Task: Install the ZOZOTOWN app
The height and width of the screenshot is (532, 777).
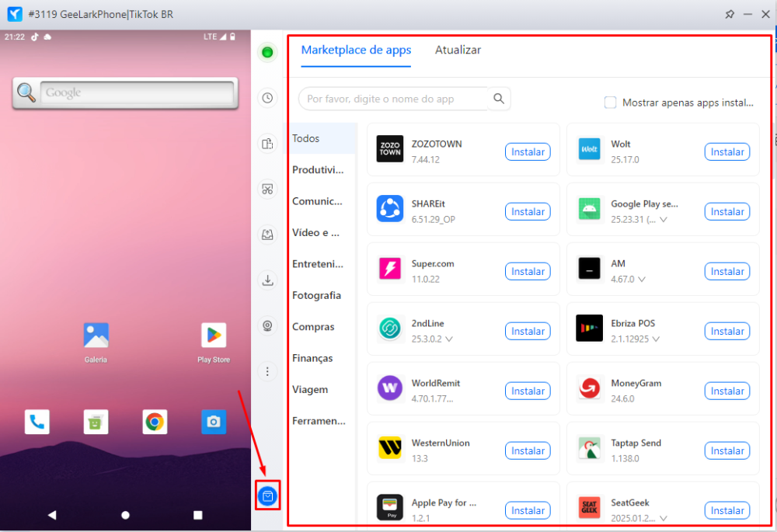Action: pyautogui.click(x=528, y=151)
